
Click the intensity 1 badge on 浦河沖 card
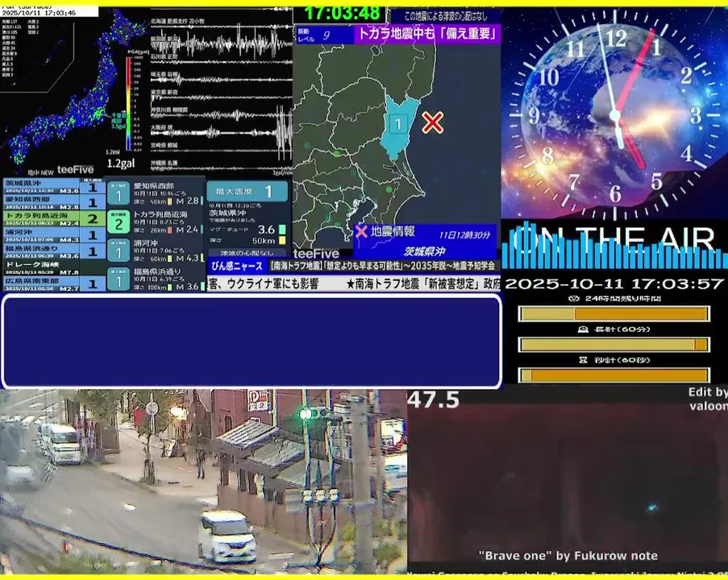[119, 251]
